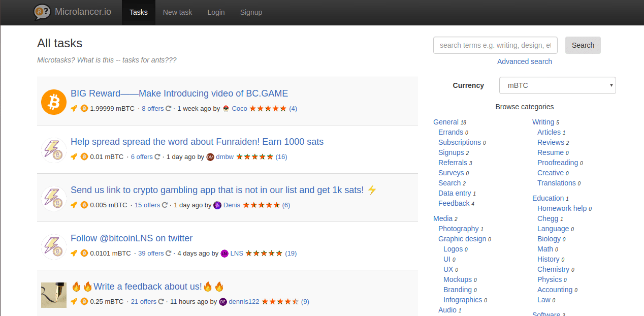Click the refresh icon next to 8 offers

pyautogui.click(x=168, y=108)
